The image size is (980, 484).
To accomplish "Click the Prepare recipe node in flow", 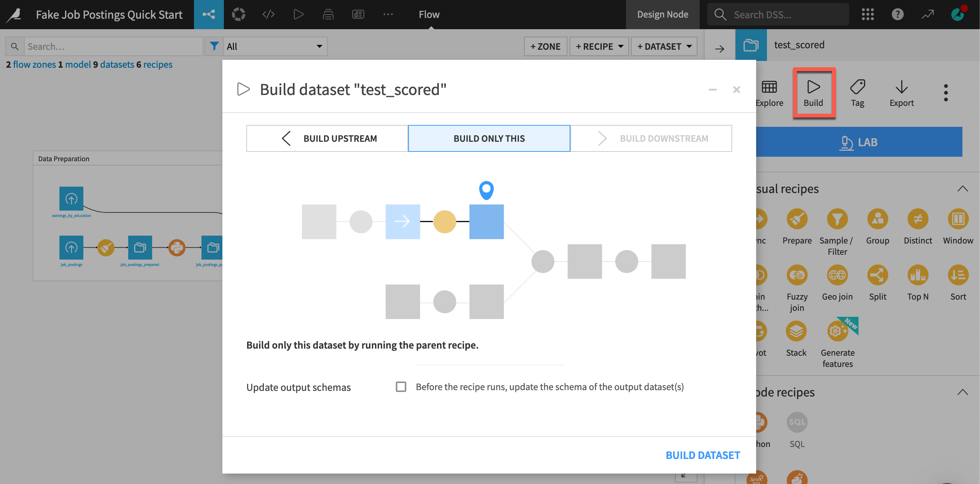I will click(x=105, y=248).
